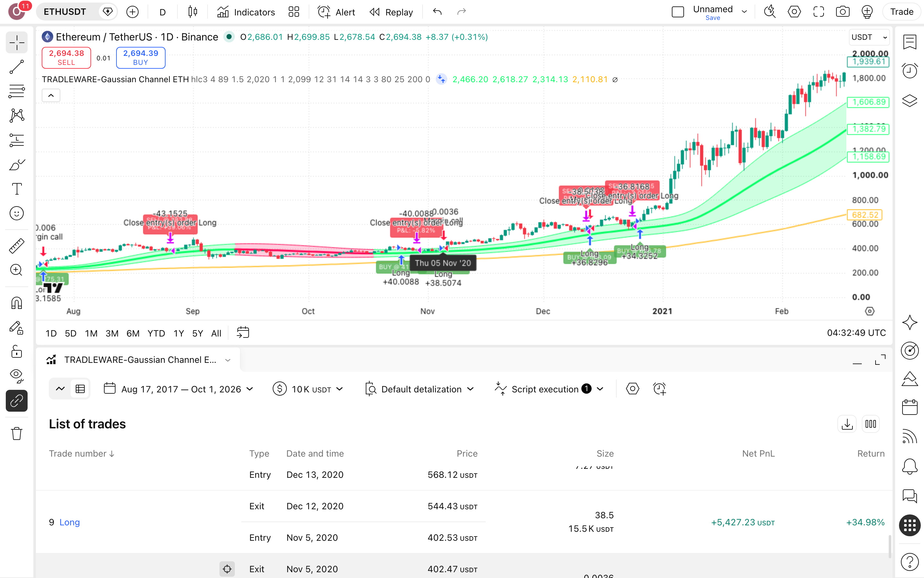The height and width of the screenshot is (578, 924).
Task: Click the 2,694.39 BUY button
Action: click(141, 58)
